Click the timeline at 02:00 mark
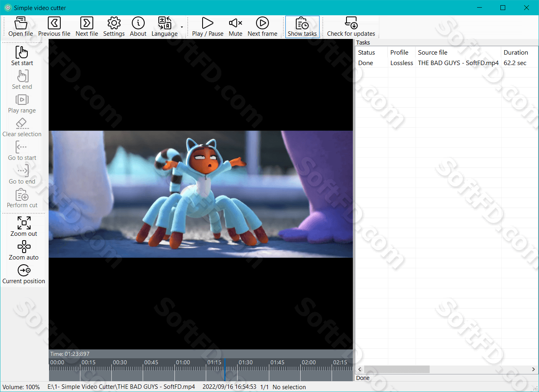 click(x=309, y=362)
